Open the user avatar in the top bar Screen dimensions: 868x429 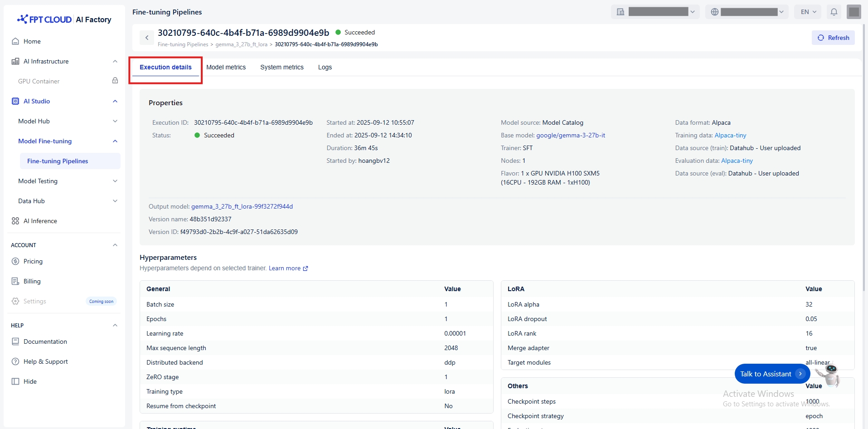(x=853, y=12)
